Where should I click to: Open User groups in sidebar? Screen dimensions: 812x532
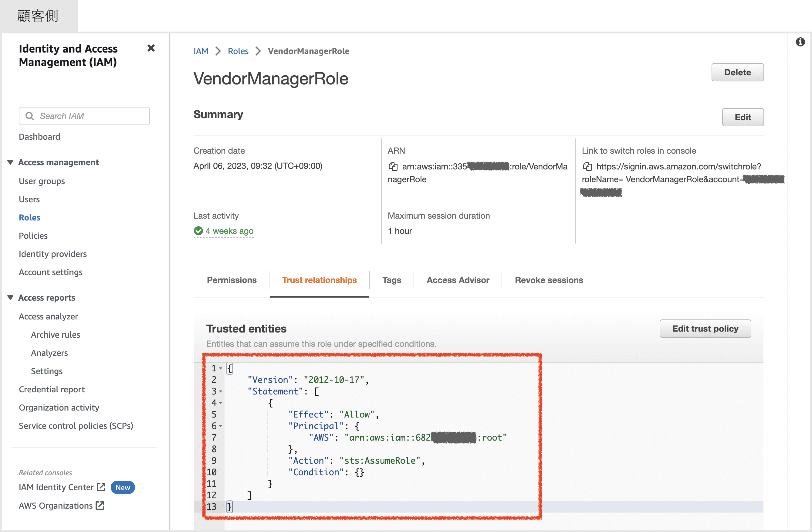(42, 181)
